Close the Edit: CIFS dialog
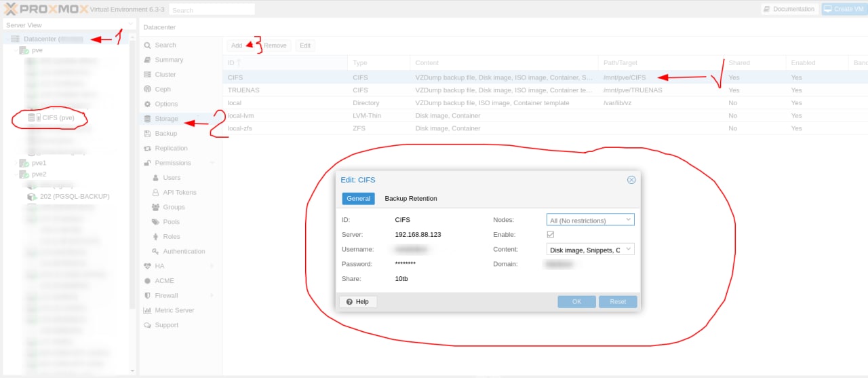 631,180
